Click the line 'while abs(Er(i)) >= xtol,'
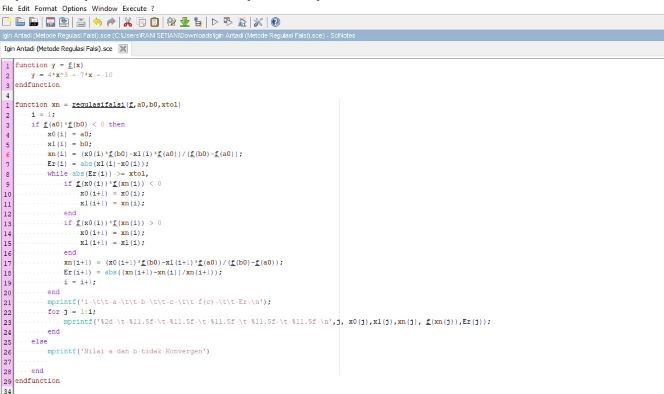Viewport: 664px width, 394px height. (x=98, y=174)
